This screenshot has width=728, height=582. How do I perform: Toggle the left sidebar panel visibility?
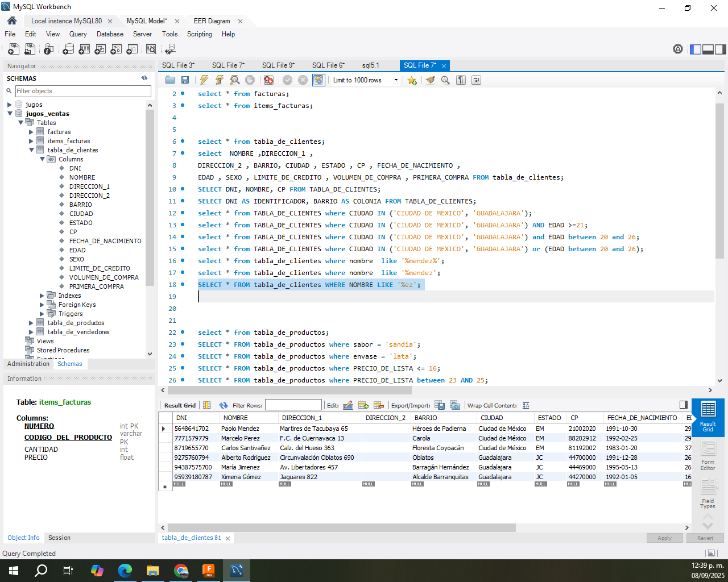(696, 49)
